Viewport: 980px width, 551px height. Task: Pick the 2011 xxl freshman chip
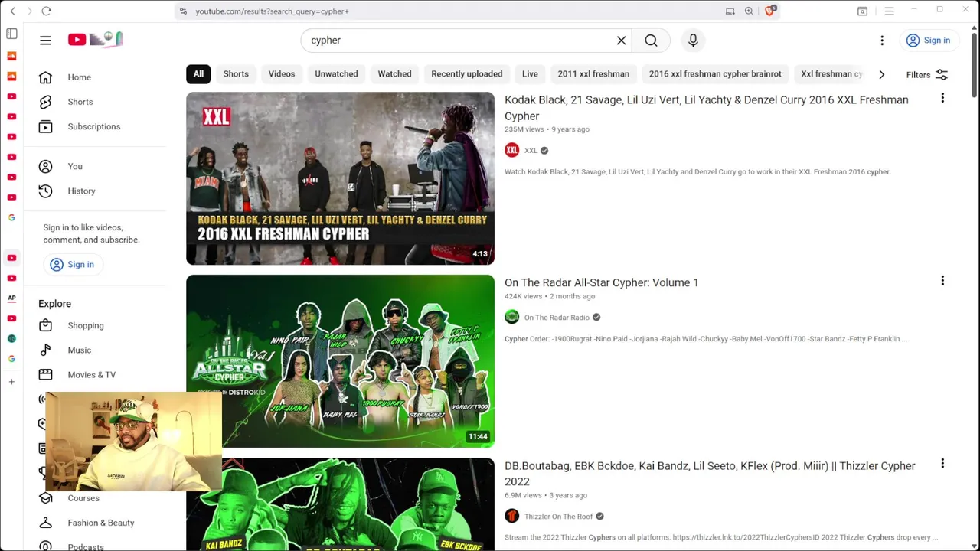pyautogui.click(x=593, y=73)
